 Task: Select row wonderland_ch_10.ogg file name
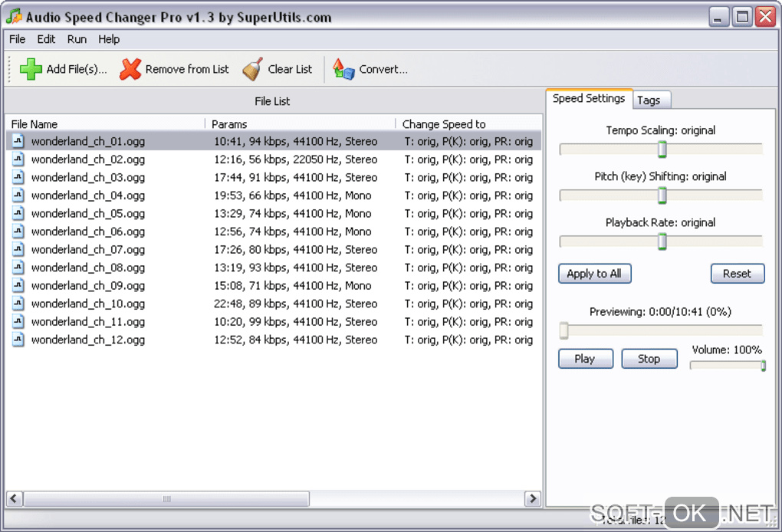click(x=88, y=304)
